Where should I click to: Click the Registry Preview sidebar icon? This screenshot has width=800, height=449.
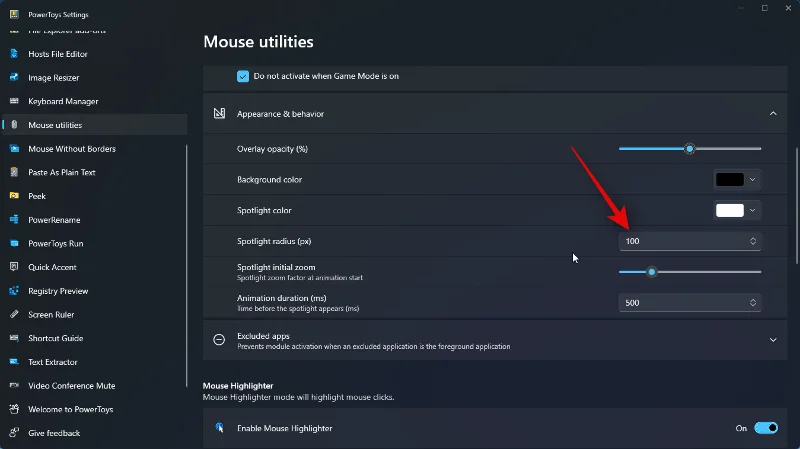point(14,291)
